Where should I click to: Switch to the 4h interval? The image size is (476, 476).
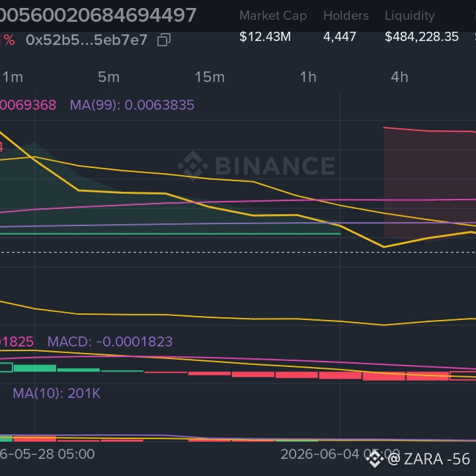[399, 77]
